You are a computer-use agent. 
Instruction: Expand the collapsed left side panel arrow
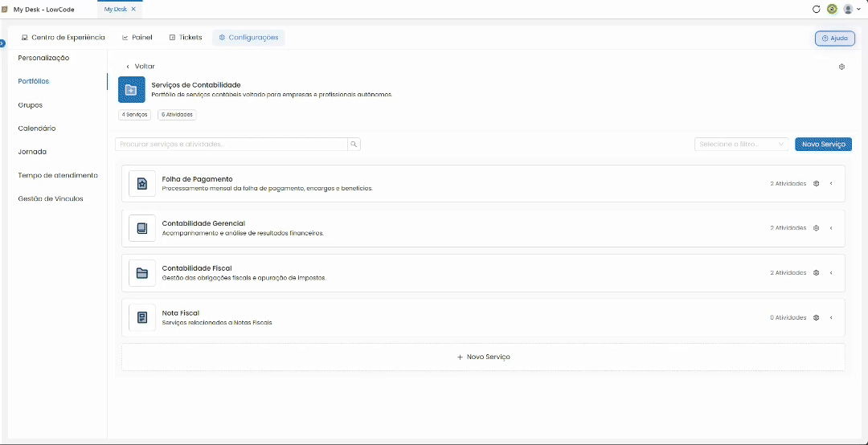2,43
